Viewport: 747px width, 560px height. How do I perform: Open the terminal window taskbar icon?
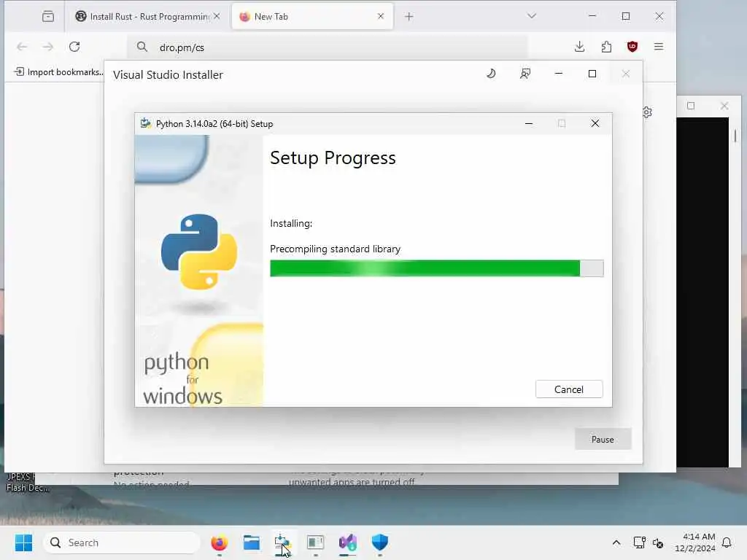tap(315, 542)
